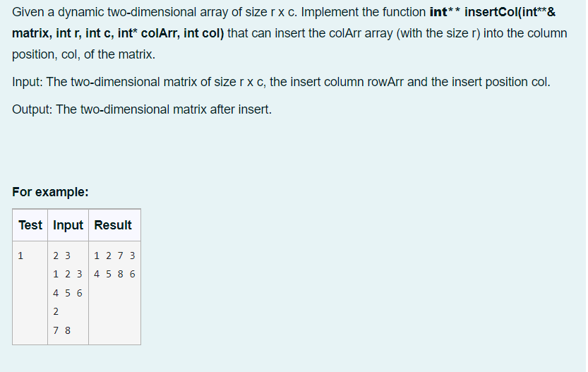Viewport: 588px width, 372px height.
Task: Click the words 'position, col, of the matrix'
Action: click(x=83, y=55)
